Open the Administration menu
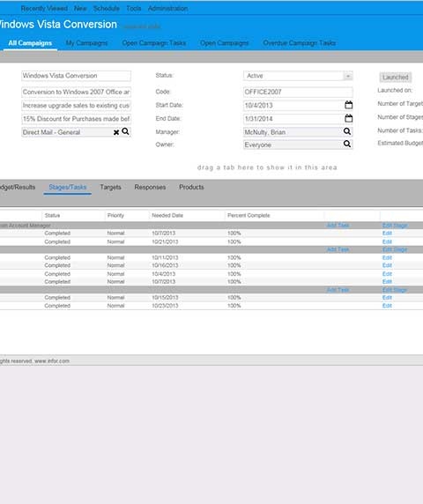The width and height of the screenshot is (423, 504). coord(167,8)
